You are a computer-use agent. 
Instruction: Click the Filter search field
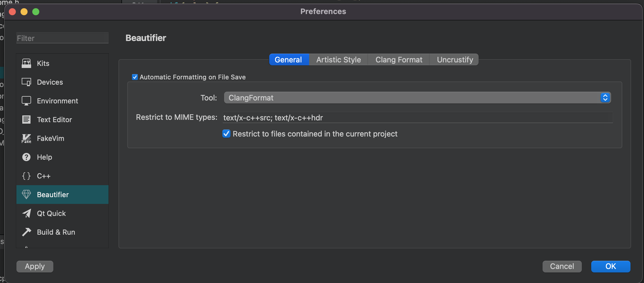click(x=62, y=38)
